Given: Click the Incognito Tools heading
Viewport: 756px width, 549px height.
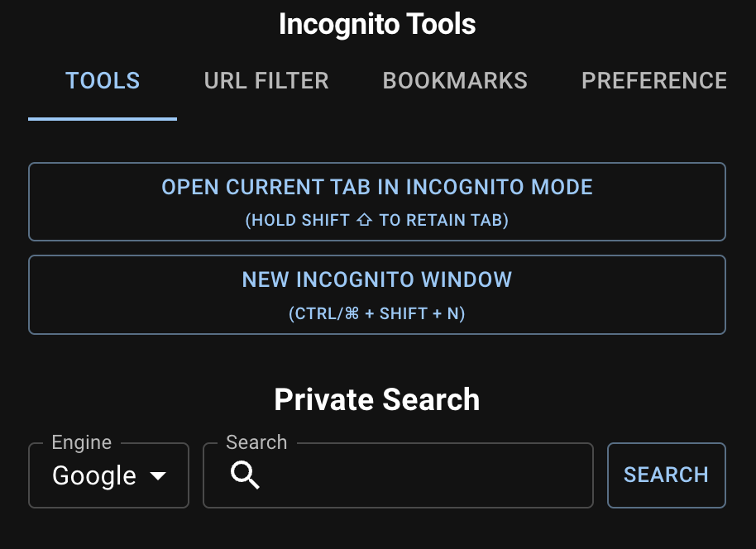Looking at the screenshot, I should 377,24.
